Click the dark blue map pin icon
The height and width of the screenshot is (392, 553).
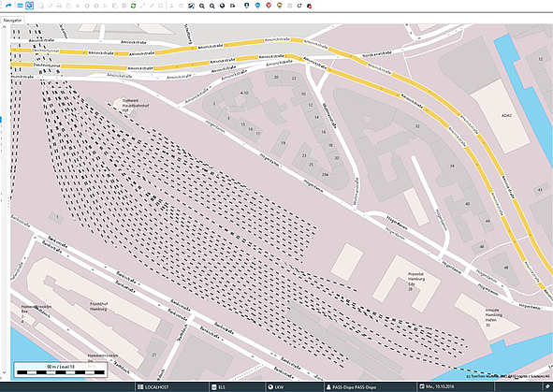point(246,6)
